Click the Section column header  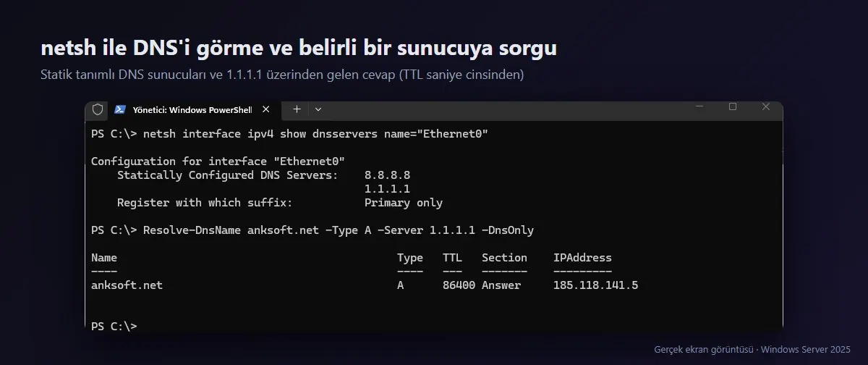[504, 258]
